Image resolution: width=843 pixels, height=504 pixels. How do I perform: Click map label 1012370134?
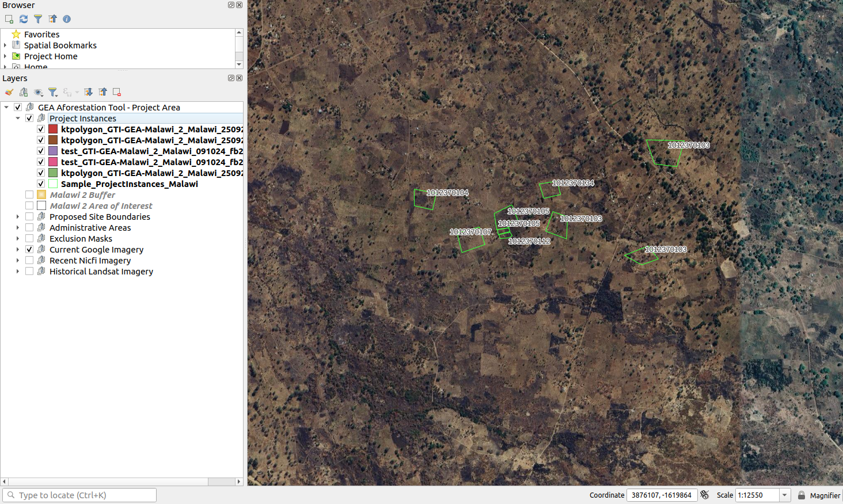pos(573,183)
